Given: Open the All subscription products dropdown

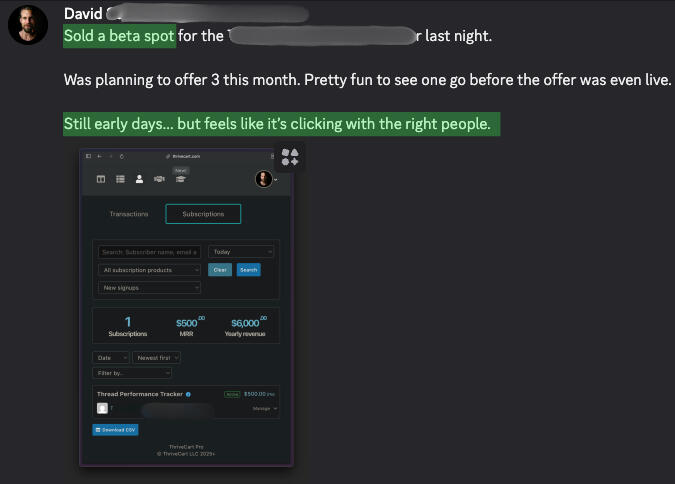Looking at the screenshot, I should [x=150, y=270].
